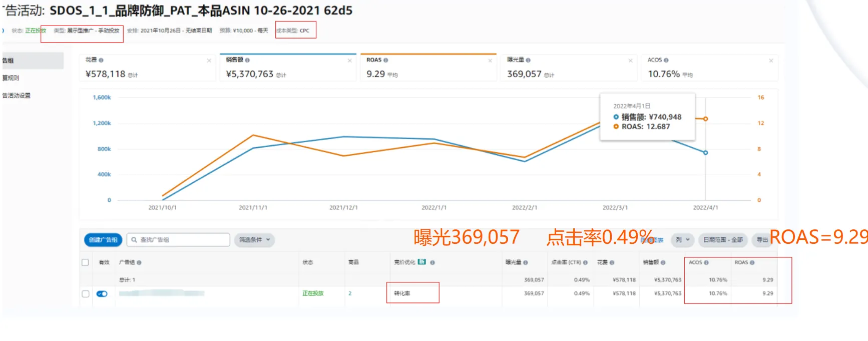
Task: Open the 筛选条件 filter dropdown
Action: pyautogui.click(x=254, y=240)
